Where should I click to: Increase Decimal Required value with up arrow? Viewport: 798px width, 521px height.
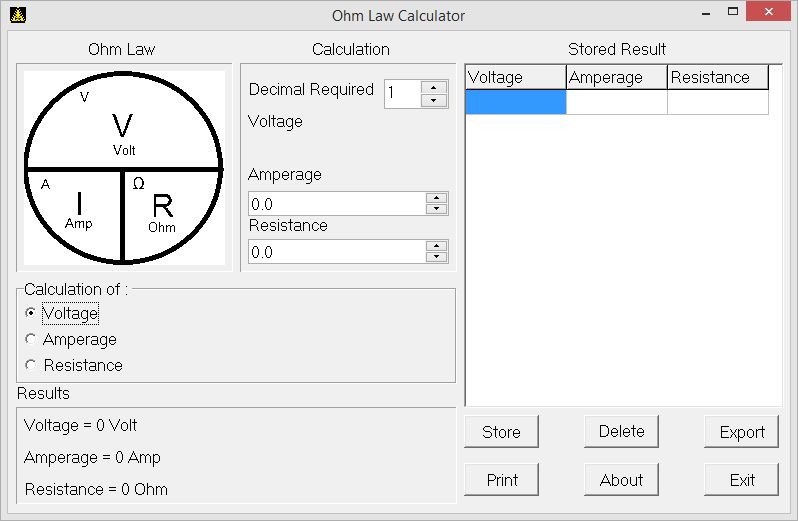pos(434,88)
